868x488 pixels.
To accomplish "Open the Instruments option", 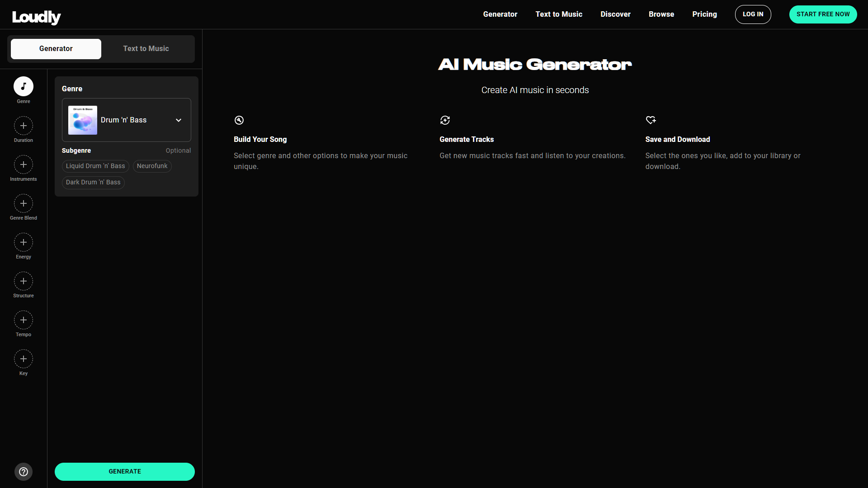I will (24, 164).
